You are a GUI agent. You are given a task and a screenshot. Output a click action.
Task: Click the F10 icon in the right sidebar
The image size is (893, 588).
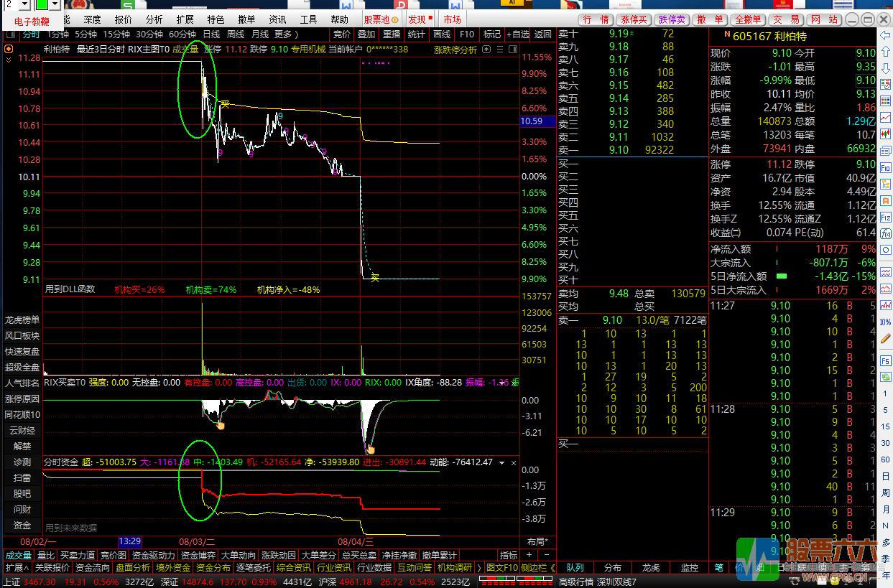click(886, 167)
